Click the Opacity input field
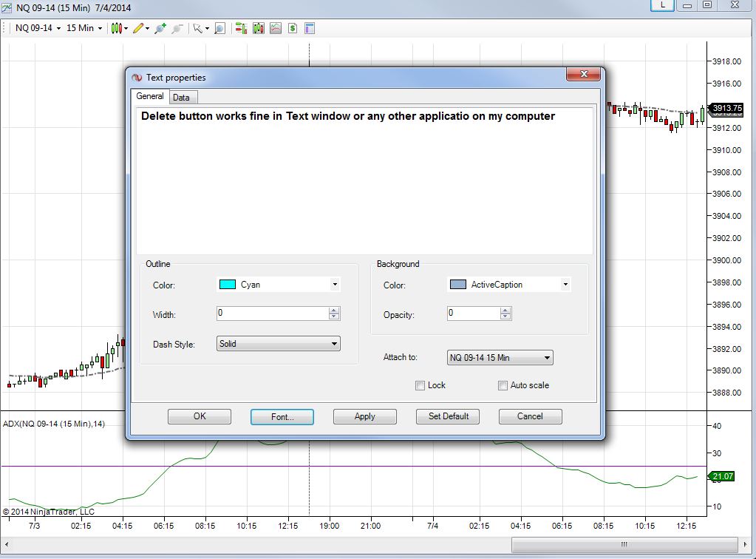Viewport: 756px width, 559px height. coord(474,313)
